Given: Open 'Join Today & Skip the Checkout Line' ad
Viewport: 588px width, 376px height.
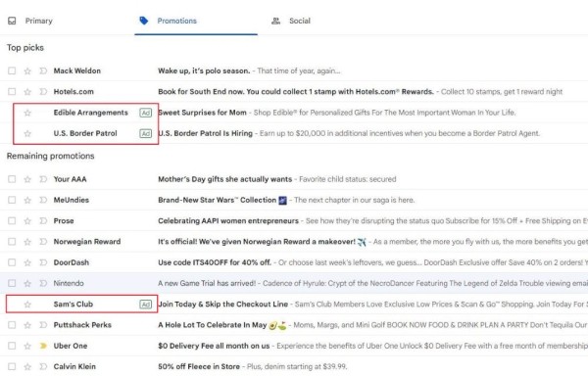Looking at the screenshot, I should (223, 305).
